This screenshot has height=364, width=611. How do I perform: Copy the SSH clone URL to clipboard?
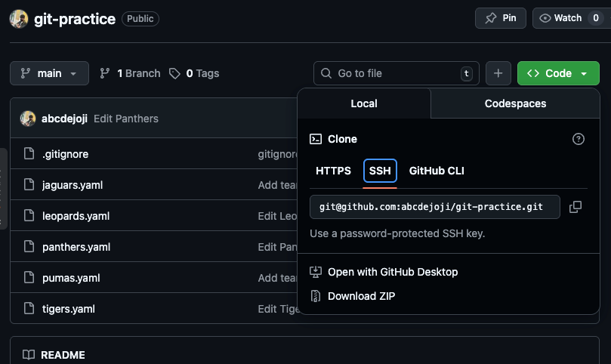(x=575, y=207)
